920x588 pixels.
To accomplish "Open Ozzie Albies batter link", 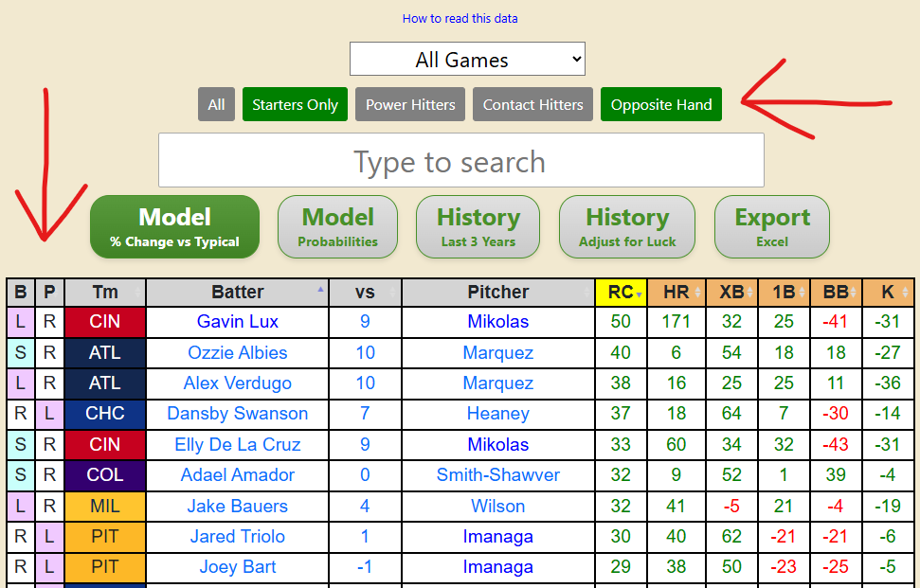I will 238,353.
